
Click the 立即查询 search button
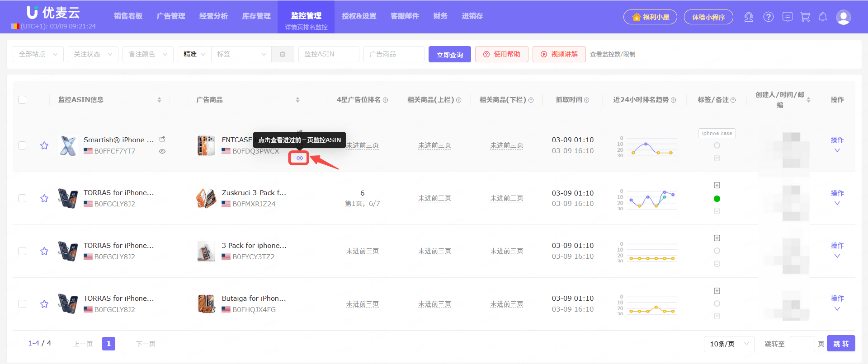(x=450, y=54)
